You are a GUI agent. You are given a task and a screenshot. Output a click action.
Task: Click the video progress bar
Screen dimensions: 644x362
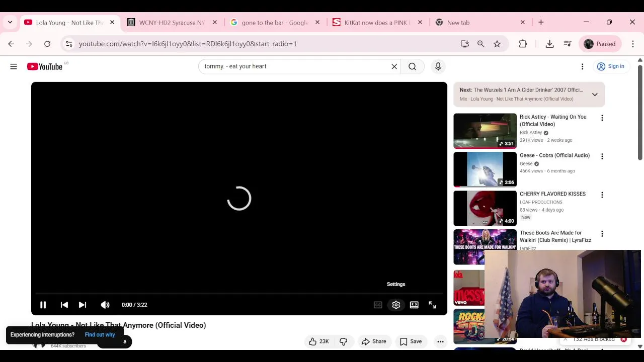click(x=239, y=293)
